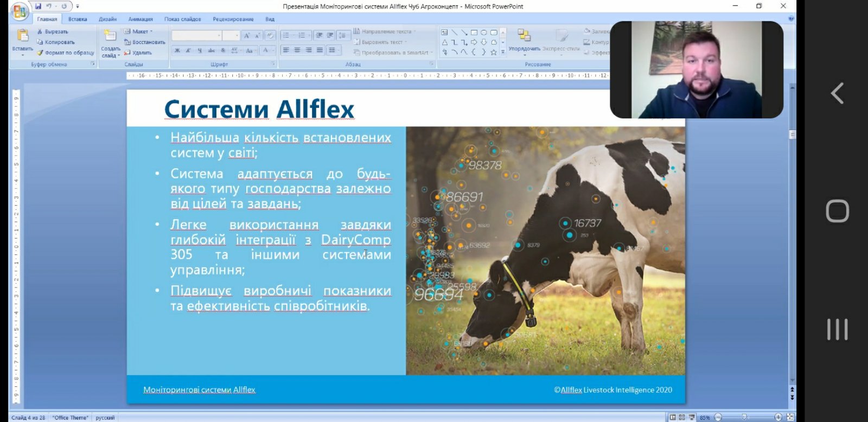Decrease font size with the smaller A icon
This screenshot has width=868, height=422.
[x=258, y=36]
